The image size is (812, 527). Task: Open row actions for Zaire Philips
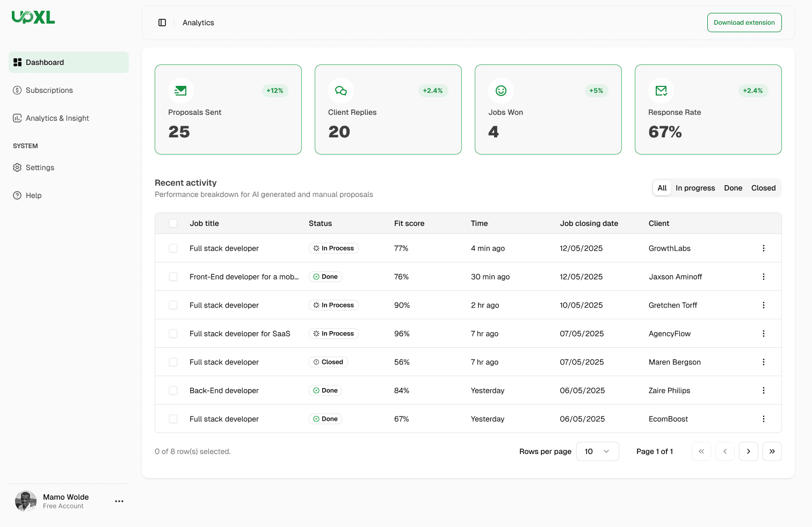[x=764, y=390]
